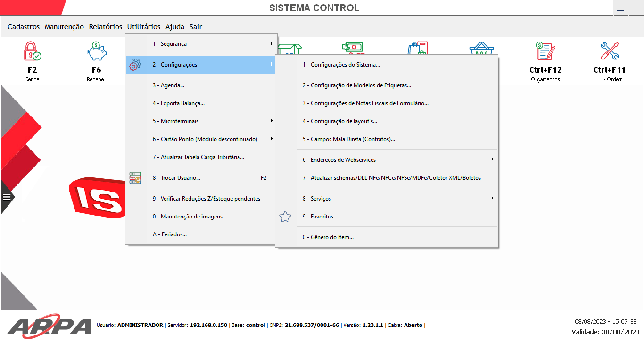Open the hamburger side panel handle
644x343 pixels.
pyautogui.click(x=7, y=197)
